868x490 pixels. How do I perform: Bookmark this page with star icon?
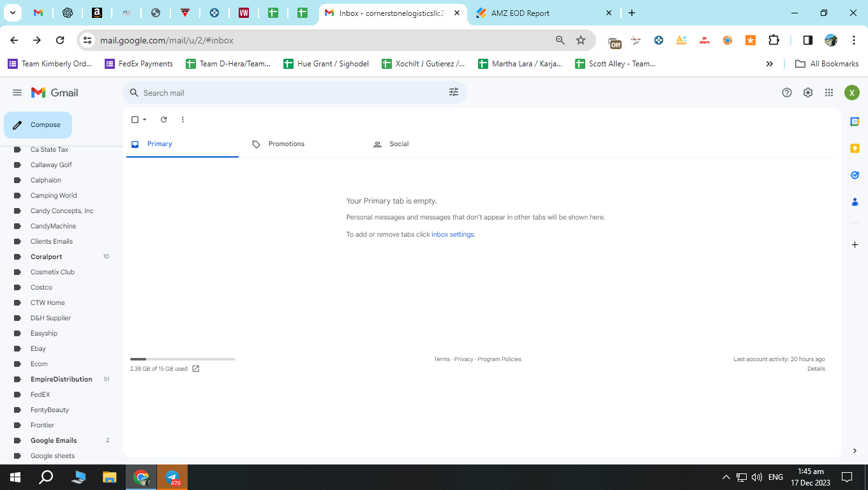(x=581, y=40)
